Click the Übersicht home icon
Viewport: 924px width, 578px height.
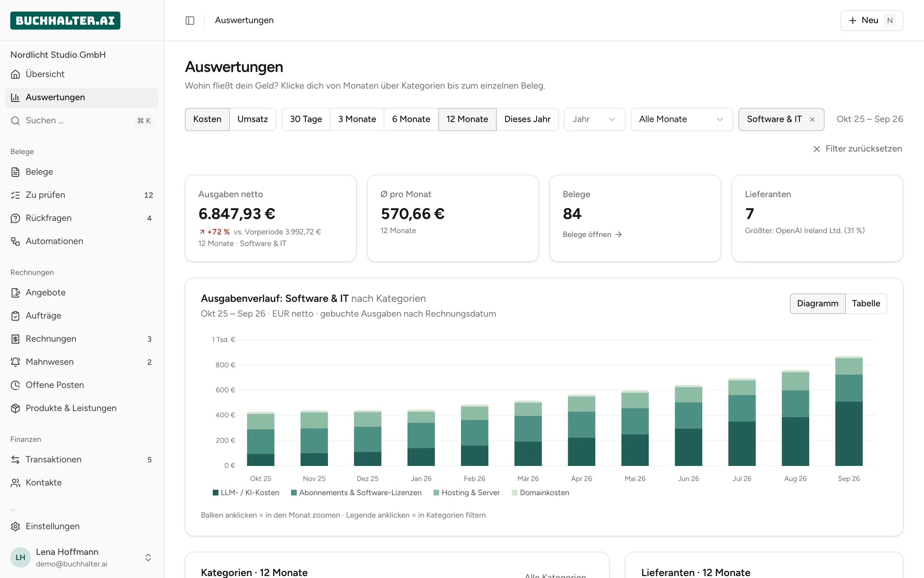[15, 74]
